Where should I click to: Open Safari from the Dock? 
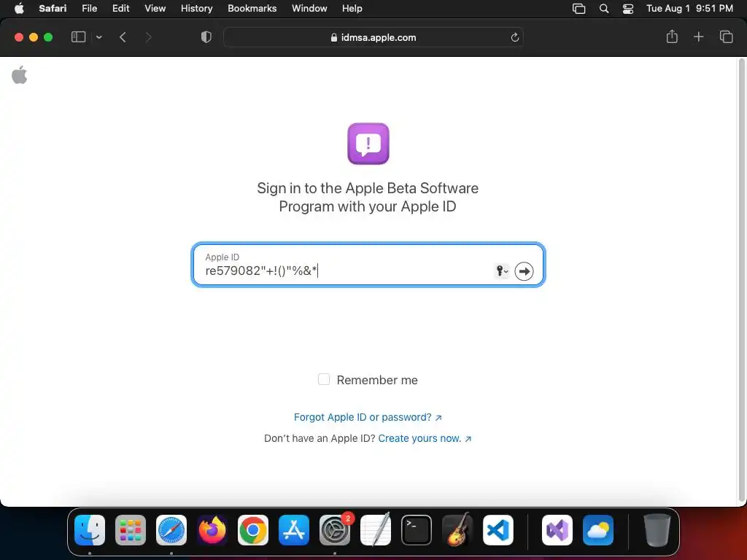tap(171, 530)
